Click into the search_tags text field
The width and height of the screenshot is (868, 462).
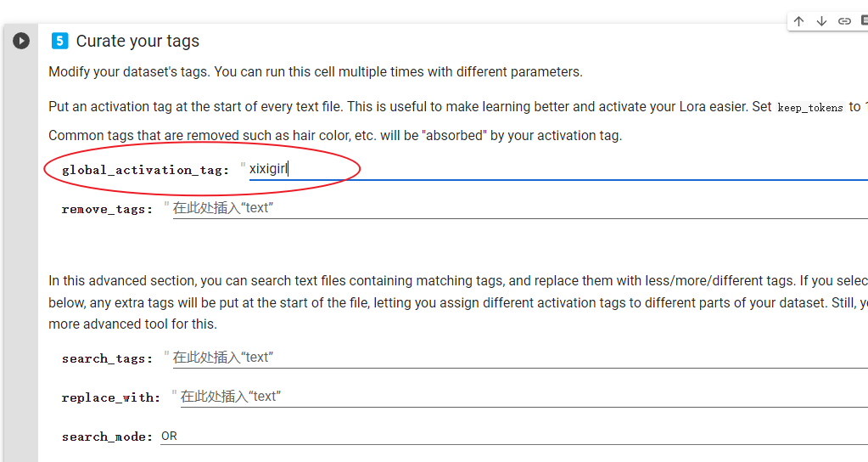pos(520,358)
